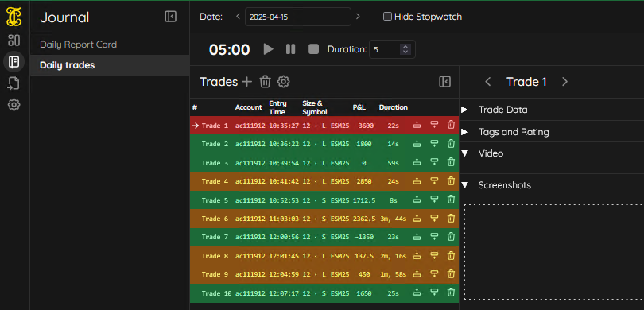Insert a row above Trade 6
Image resolution: width=644 pixels, height=310 pixels.
click(x=417, y=219)
